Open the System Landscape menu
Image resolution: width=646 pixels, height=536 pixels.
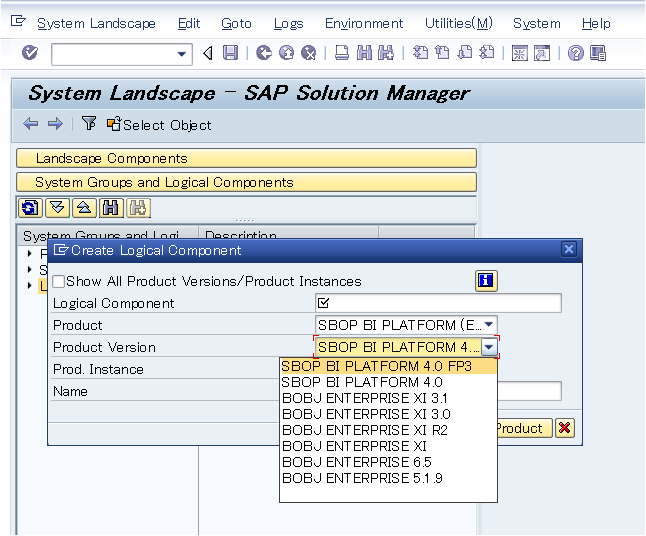click(x=96, y=23)
